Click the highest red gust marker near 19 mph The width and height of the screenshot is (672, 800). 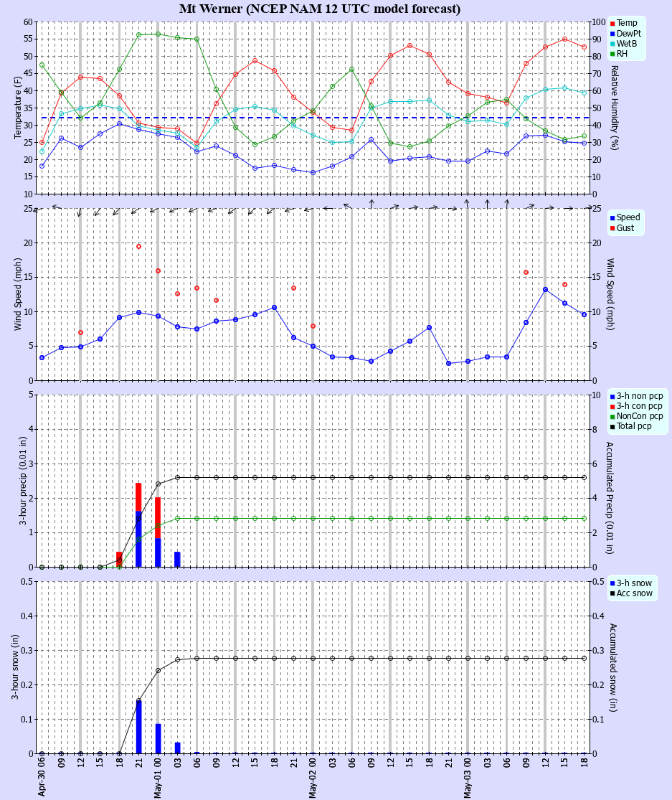point(138,246)
